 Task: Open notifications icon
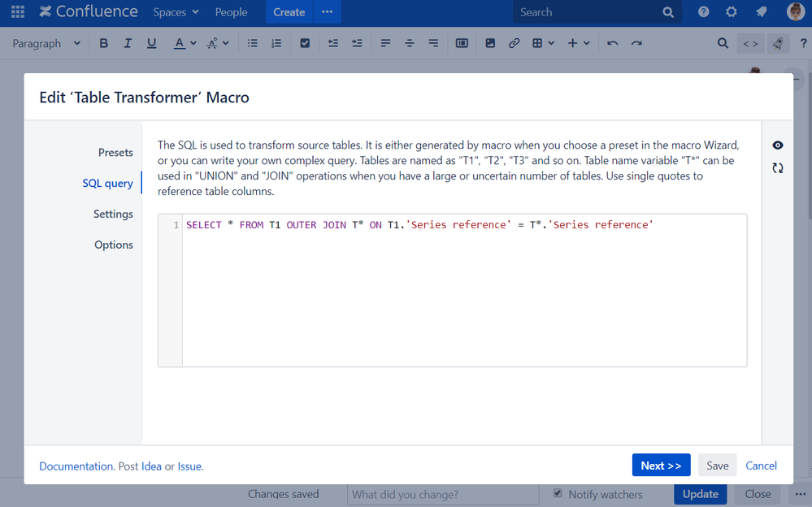tap(761, 12)
